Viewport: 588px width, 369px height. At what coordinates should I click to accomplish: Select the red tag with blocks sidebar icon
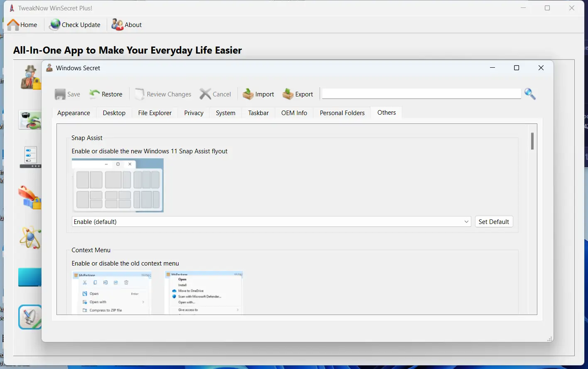30,197
